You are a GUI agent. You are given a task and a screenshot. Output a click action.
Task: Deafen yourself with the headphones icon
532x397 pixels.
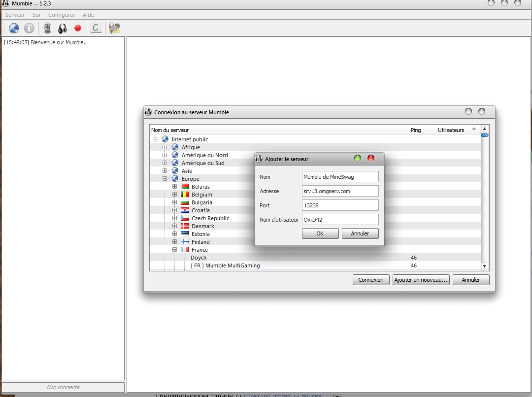point(63,28)
